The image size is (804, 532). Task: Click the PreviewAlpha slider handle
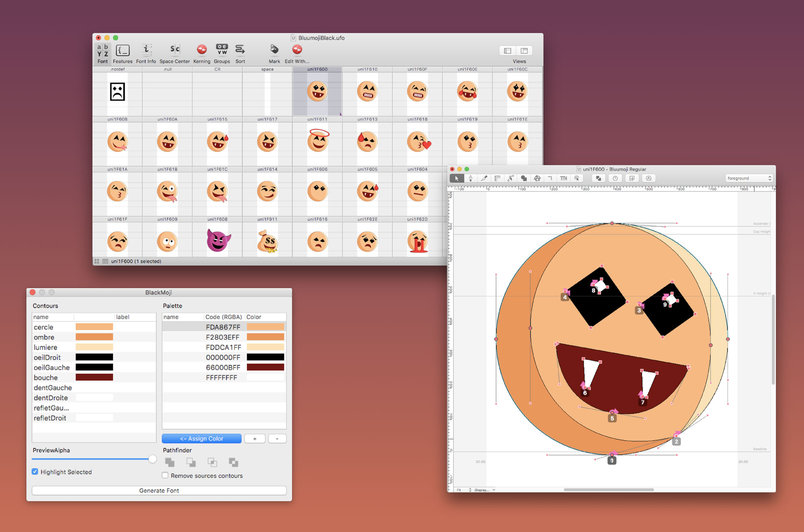(152, 459)
